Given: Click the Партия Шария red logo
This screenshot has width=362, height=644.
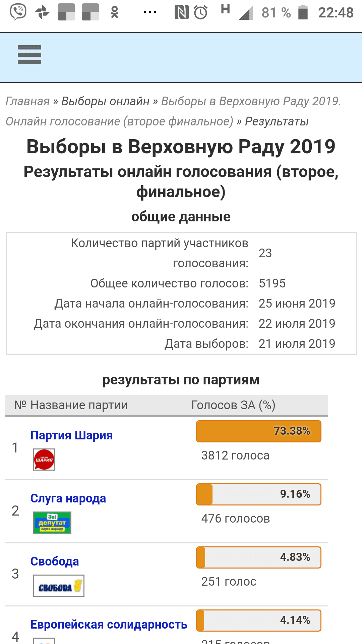Looking at the screenshot, I should click(44, 460).
